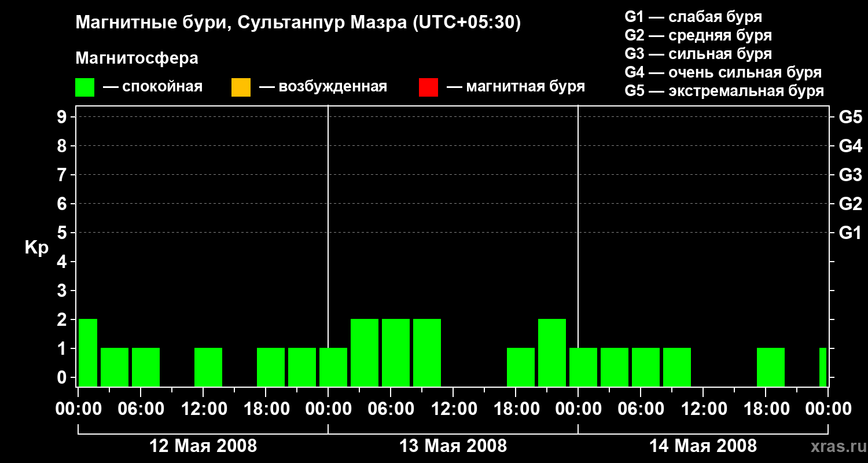Click the isolated Kp 1 bar at 12:00 on 12 Мая

click(x=208, y=367)
